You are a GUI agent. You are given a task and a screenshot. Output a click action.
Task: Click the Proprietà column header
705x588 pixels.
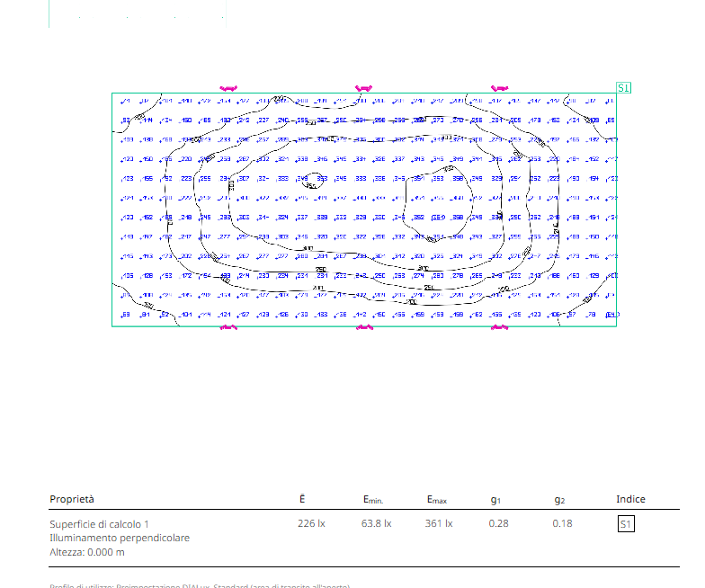[x=72, y=499]
